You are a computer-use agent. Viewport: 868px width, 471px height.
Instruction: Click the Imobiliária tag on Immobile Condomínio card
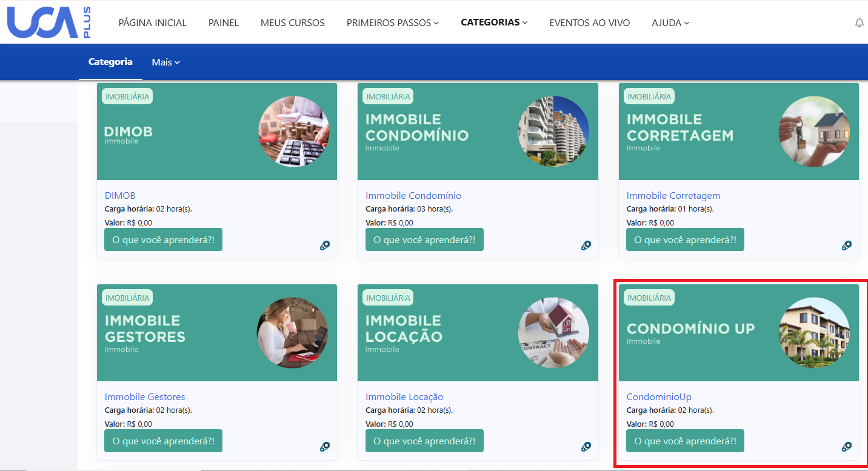(388, 96)
